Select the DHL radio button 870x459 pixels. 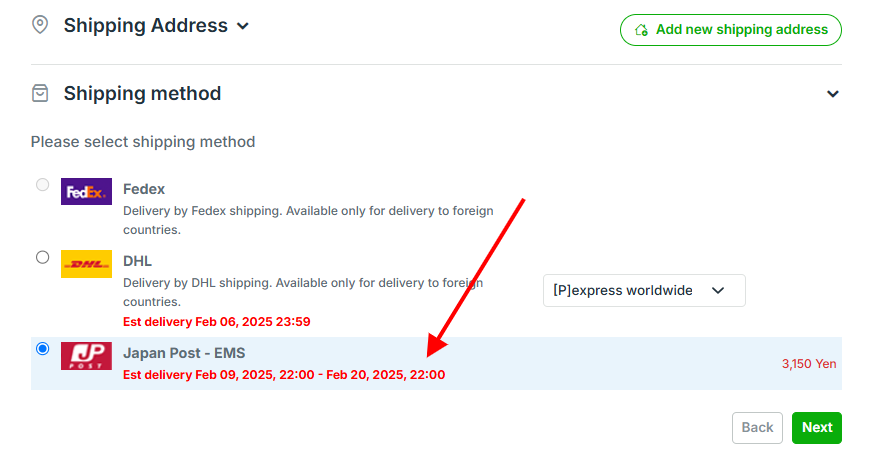pos(42,257)
